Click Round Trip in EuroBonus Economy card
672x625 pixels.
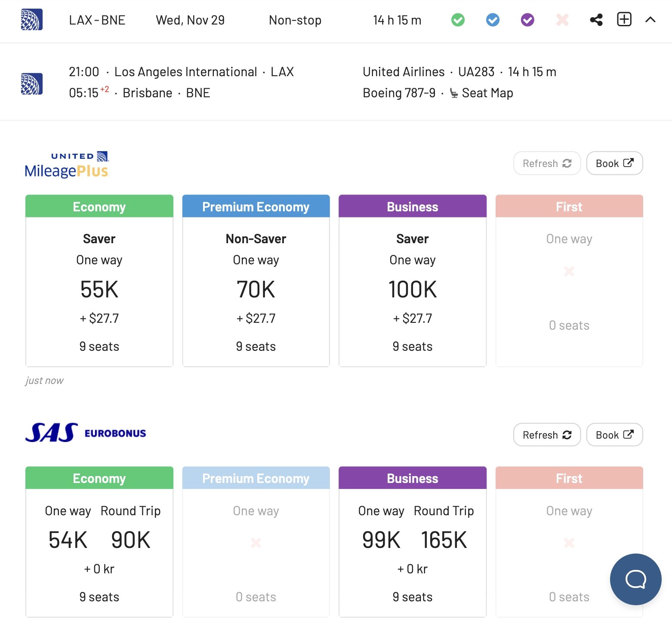pyautogui.click(x=131, y=511)
